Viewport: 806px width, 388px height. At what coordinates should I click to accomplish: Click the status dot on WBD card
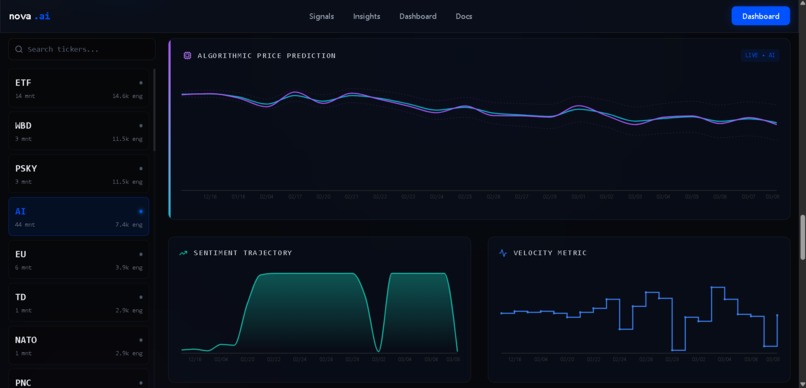[141, 125]
